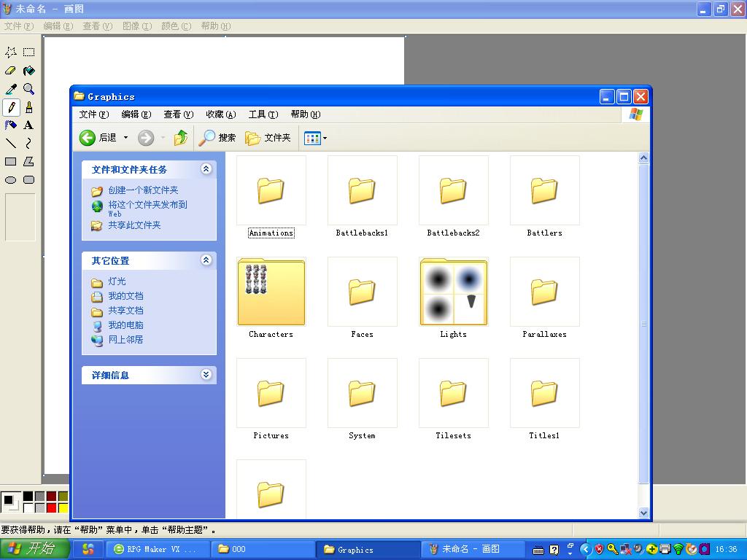Go to 我的文档 in other places

[x=125, y=296]
